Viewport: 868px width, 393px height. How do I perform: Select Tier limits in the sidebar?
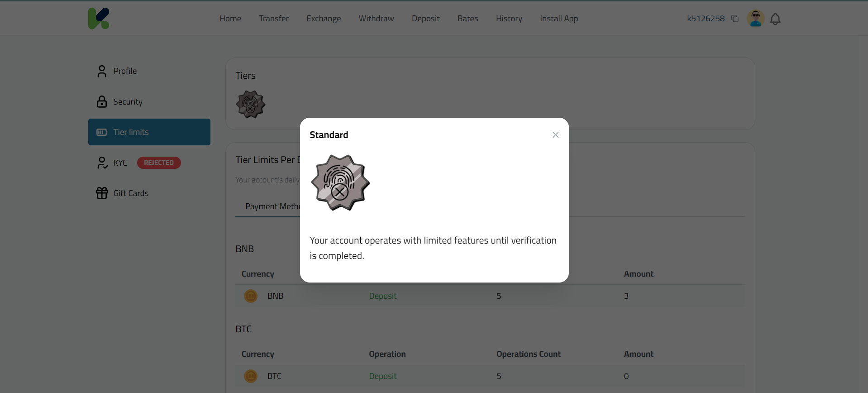point(149,132)
